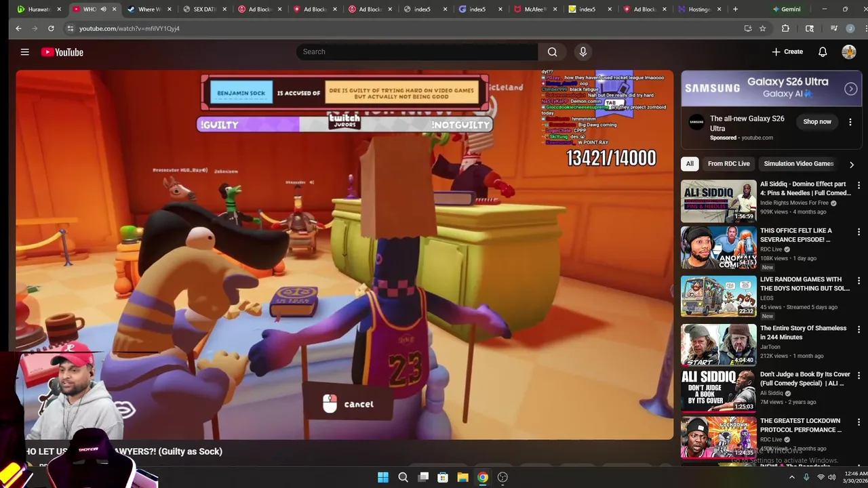868x488 pixels.
Task: Open options for Shameless story video
Action: click(x=859, y=329)
